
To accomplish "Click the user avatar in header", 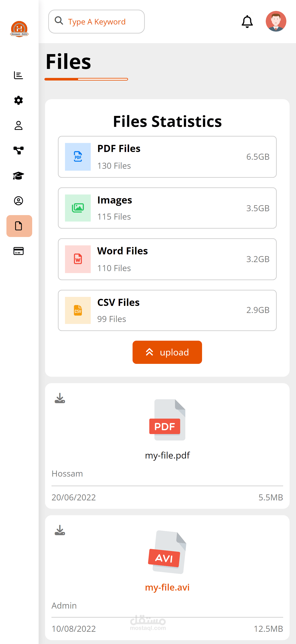I will click(276, 21).
